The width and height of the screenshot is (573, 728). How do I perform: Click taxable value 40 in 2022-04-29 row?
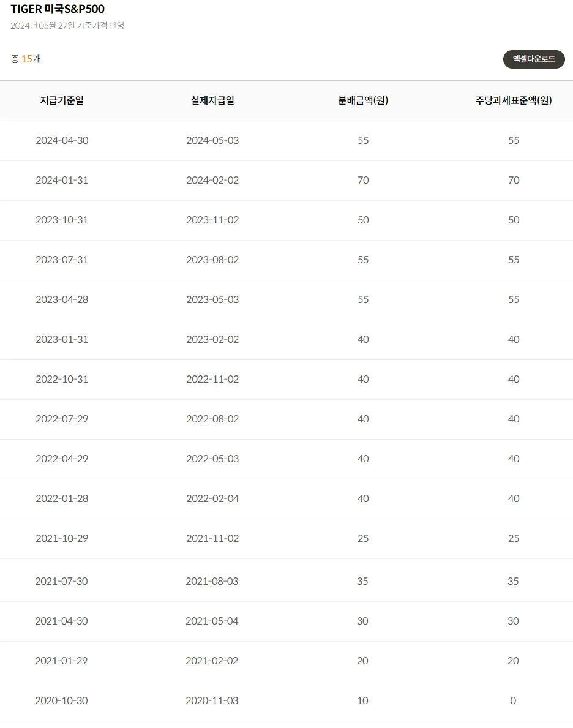pyautogui.click(x=514, y=459)
